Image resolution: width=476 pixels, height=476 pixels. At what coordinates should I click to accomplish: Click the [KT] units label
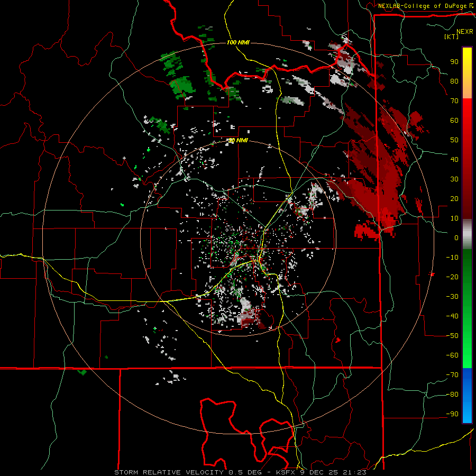pos(452,36)
